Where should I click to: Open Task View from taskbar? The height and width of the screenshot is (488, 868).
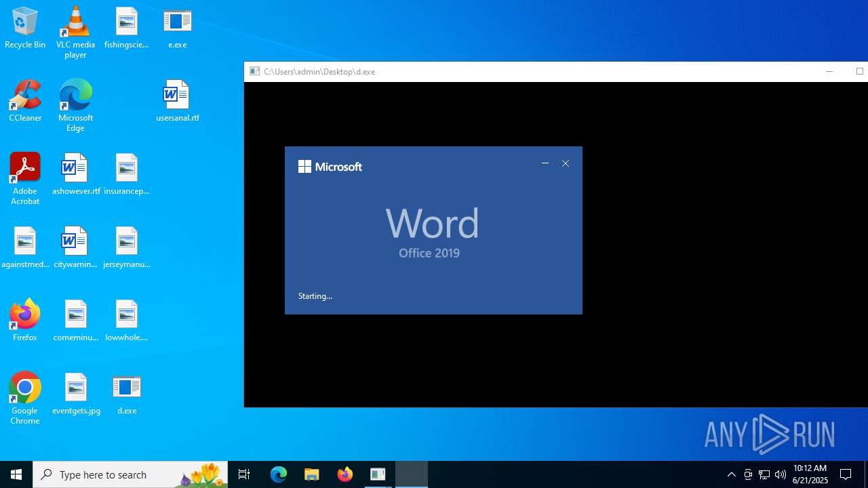[244, 474]
